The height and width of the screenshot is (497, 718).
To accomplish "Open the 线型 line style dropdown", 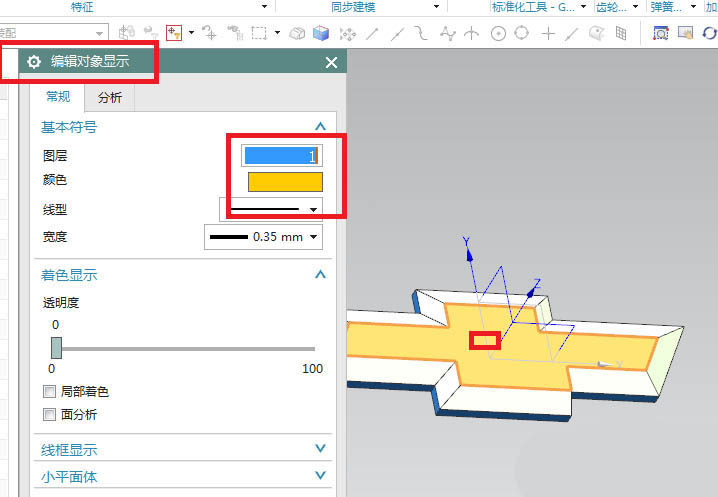I will (271, 209).
